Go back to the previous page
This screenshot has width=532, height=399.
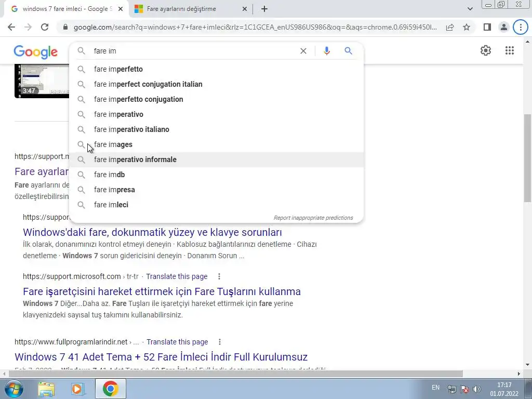point(11,27)
